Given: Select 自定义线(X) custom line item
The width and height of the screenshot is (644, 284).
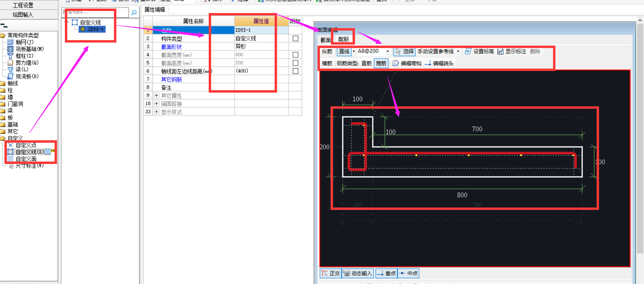Looking at the screenshot, I should coord(26,152).
